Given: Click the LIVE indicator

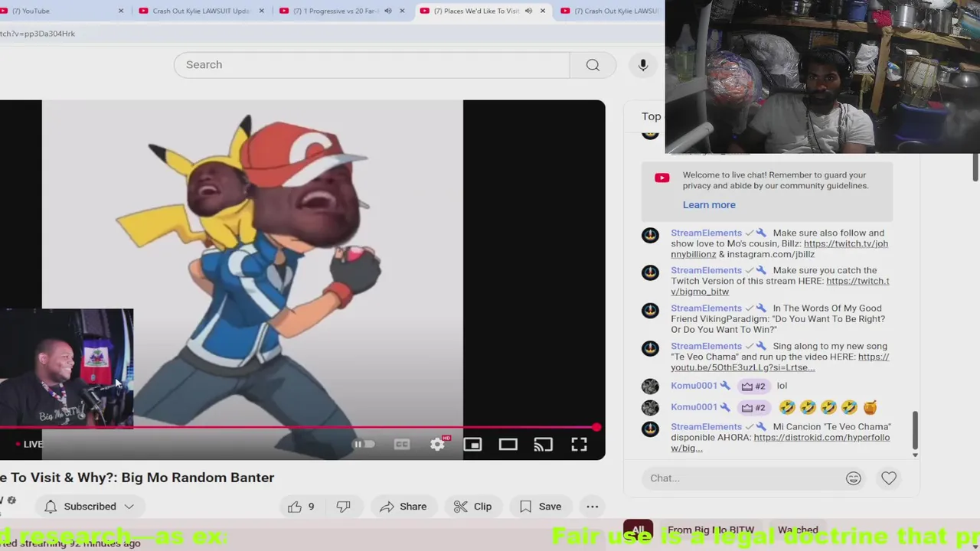Looking at the screenshot, I should (29, 444).
